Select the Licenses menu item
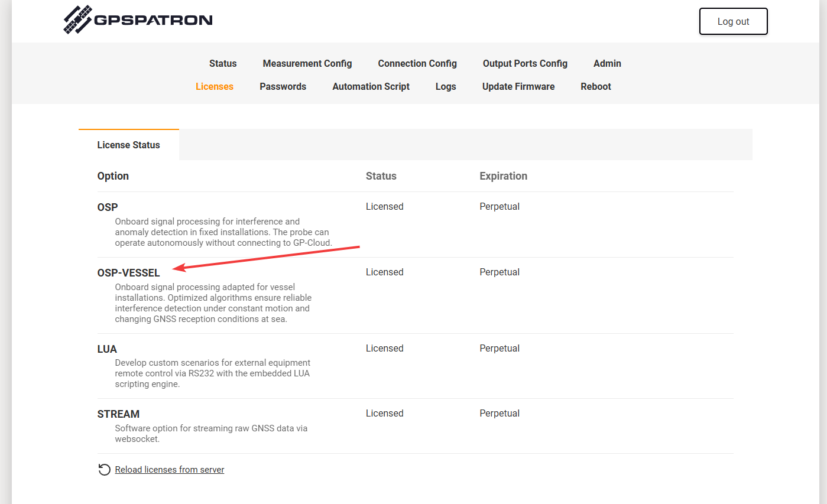Viewport: 827px width, 504px height. pos(214,86)
